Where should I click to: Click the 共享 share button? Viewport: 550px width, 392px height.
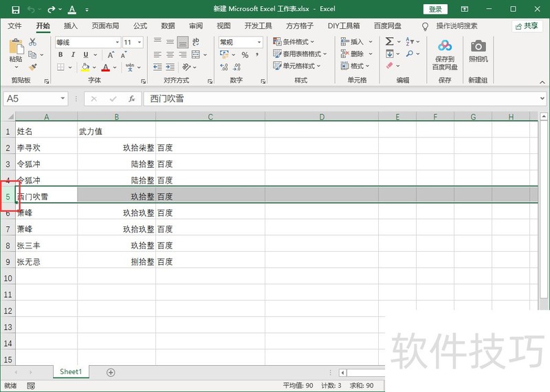click(x=527, y=26)
